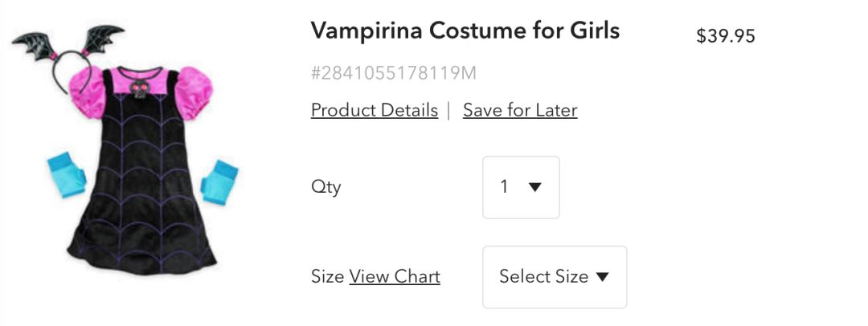Click the Qty label
This screenshot has width=868, height=326.
click(325, 187)
